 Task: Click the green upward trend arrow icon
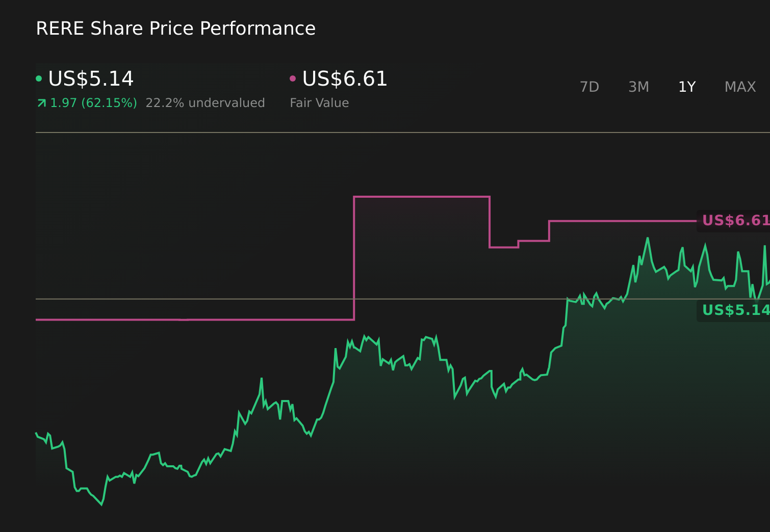(x=41, y=103)
